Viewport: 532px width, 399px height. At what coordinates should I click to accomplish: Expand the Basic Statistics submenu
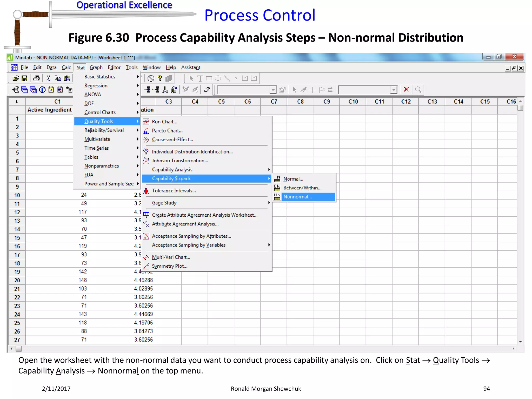pyautogui.click(x=107, y=77)
